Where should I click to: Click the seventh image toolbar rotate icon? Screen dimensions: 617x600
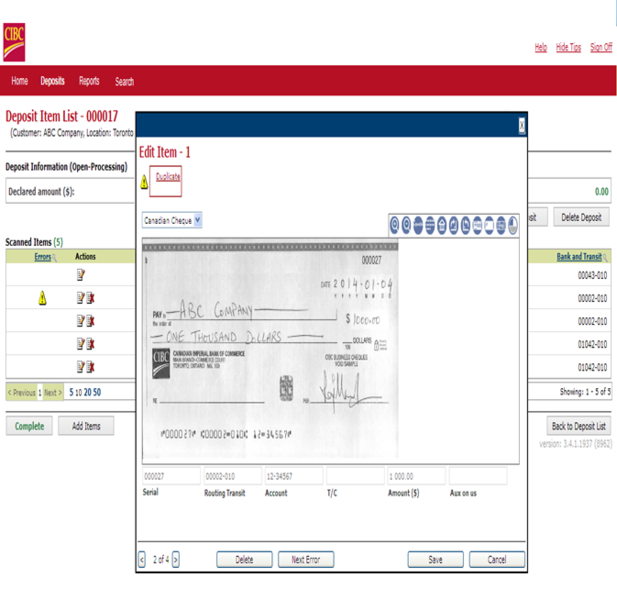(x=466, y=225)
